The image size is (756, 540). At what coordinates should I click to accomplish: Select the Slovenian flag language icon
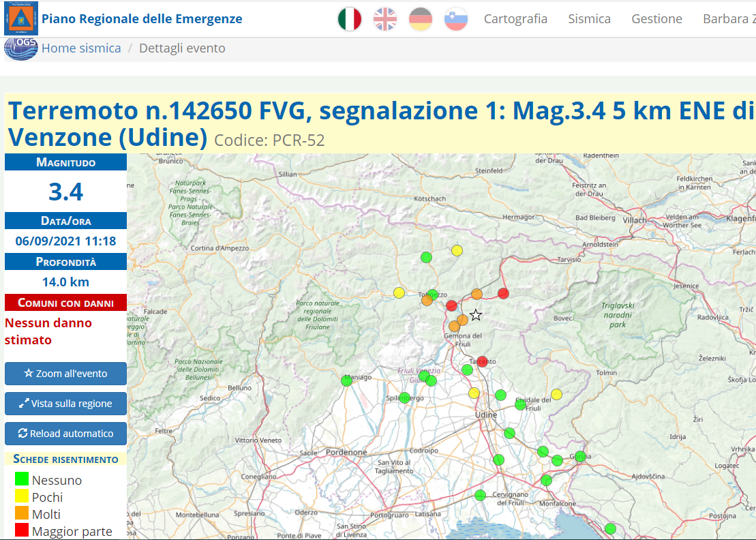(456, 19)
